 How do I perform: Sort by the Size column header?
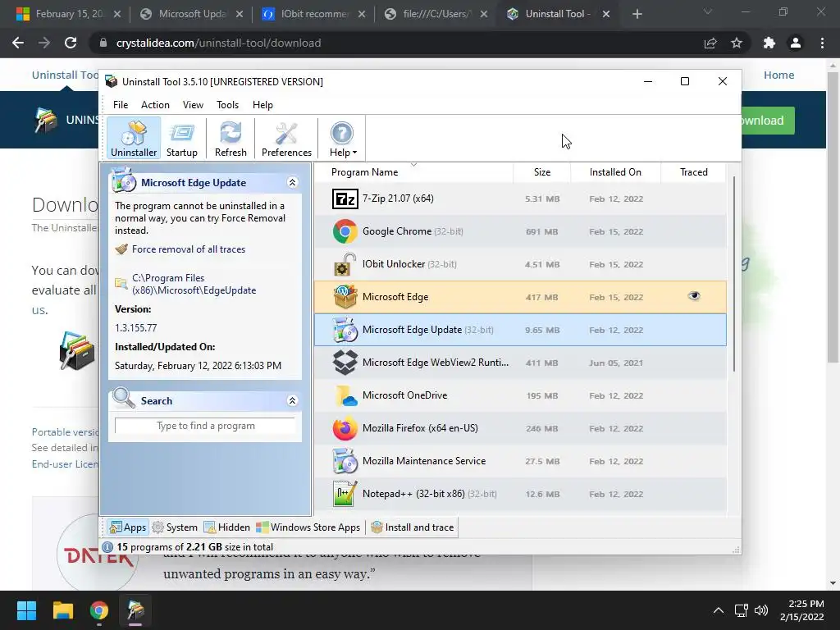click(x=542, y=172)
